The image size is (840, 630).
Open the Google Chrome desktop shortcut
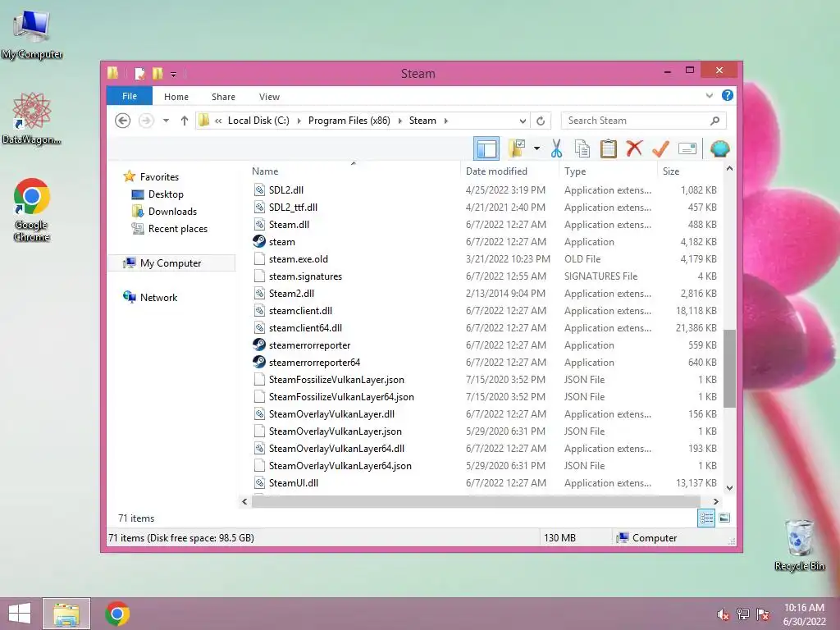[x=32, y=210]
